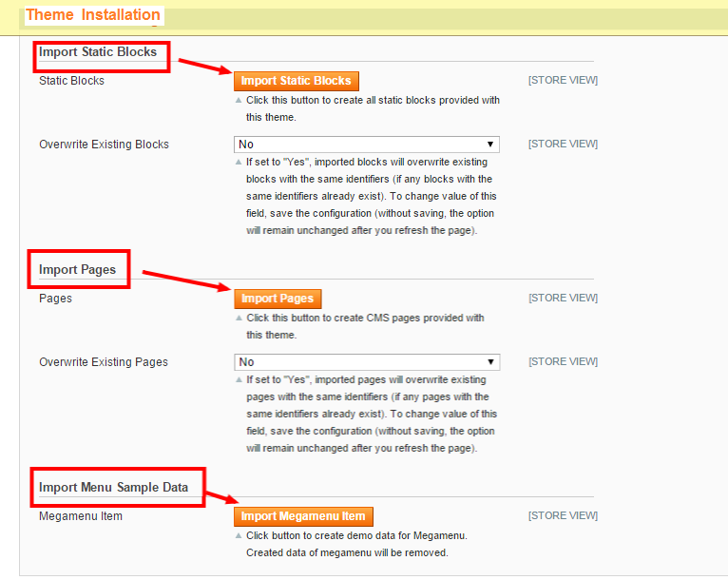
Task: Click the Import Static Blocks section heading
Action: pos(98,52)
